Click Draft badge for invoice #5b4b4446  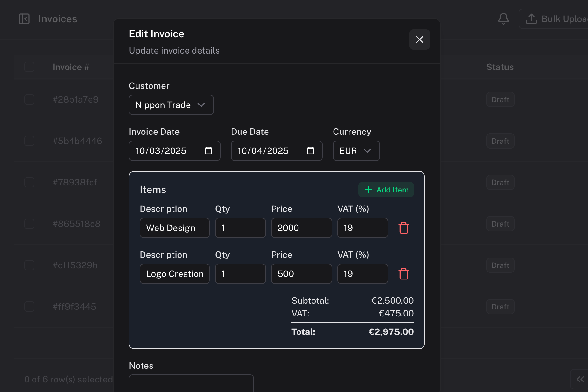tap(500, 141)
